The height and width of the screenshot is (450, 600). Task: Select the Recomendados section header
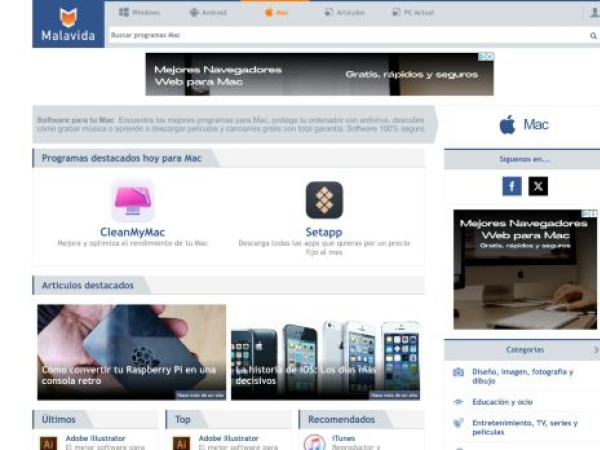(341, 420)
